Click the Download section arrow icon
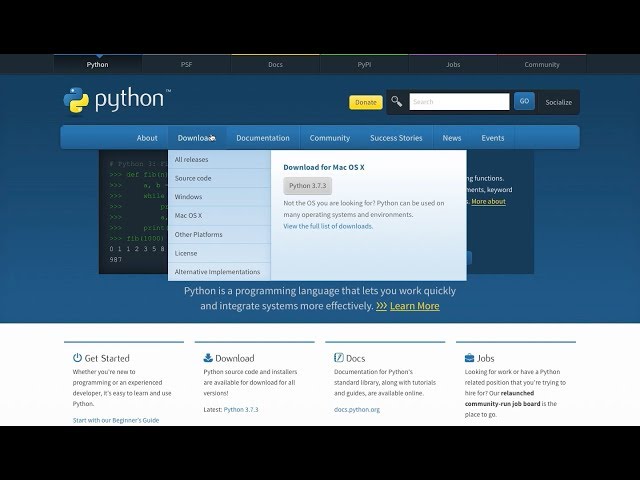The width and height of the screenshot is (640, 480). click(x=208, y=358)
